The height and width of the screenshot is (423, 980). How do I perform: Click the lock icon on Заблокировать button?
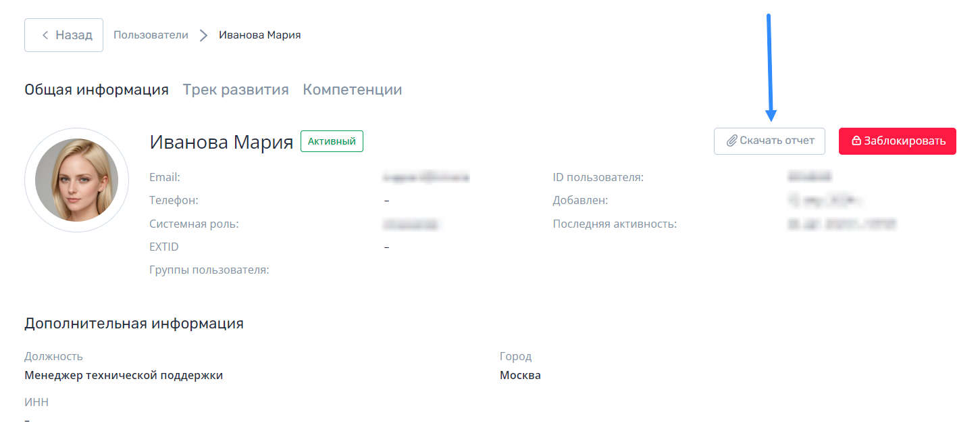(856, 141)
